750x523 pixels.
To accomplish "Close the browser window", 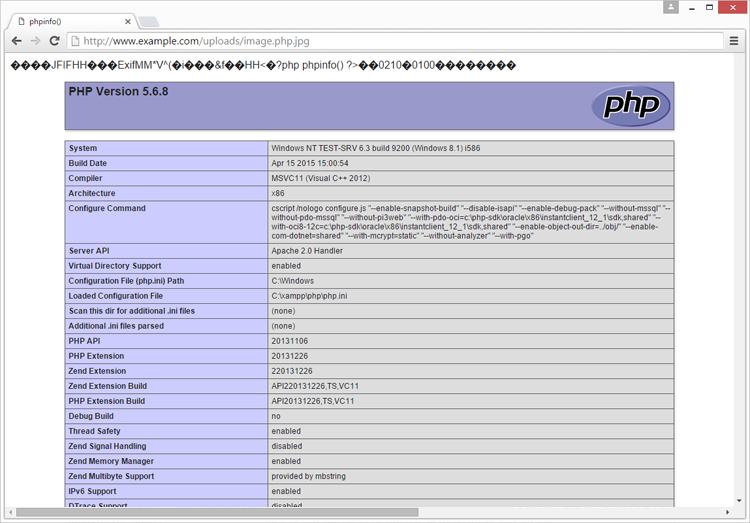I will point(732,7).
